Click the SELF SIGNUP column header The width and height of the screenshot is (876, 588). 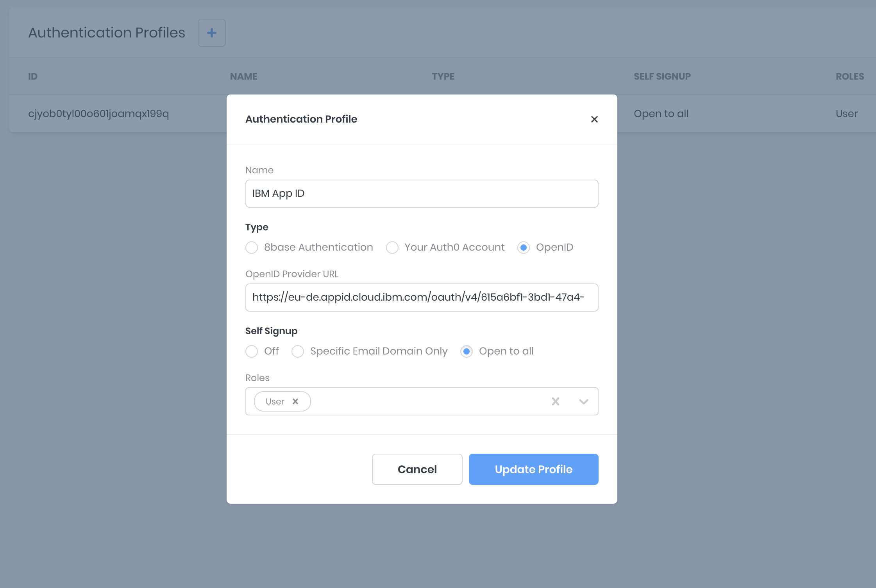(x=662, y=77)
